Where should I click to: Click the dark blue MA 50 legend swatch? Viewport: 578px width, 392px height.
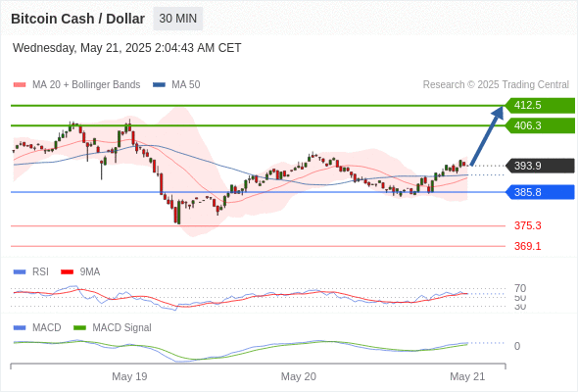[159, 85]
